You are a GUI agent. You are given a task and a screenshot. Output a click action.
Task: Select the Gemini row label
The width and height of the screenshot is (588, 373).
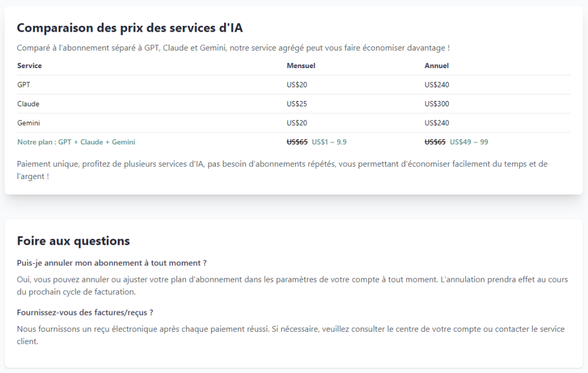click(x=29, y=123)
